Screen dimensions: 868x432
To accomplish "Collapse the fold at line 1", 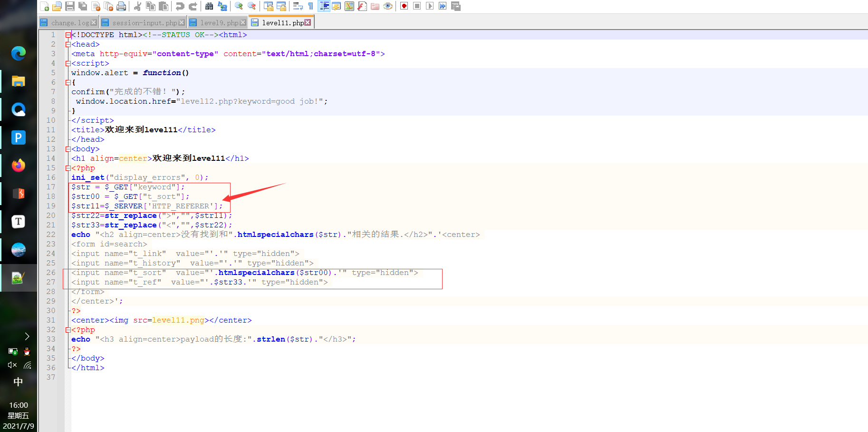I will pos(68,35).
